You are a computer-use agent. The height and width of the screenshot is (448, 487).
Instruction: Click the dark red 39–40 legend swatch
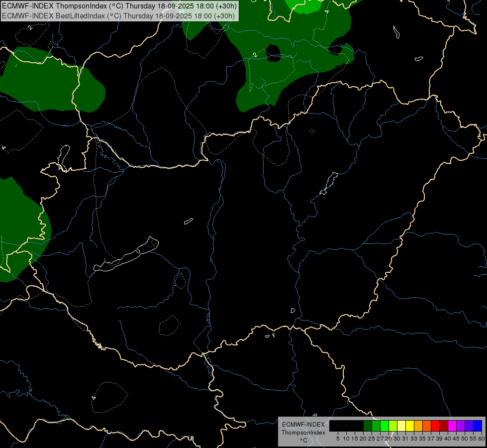coord(444,426)
